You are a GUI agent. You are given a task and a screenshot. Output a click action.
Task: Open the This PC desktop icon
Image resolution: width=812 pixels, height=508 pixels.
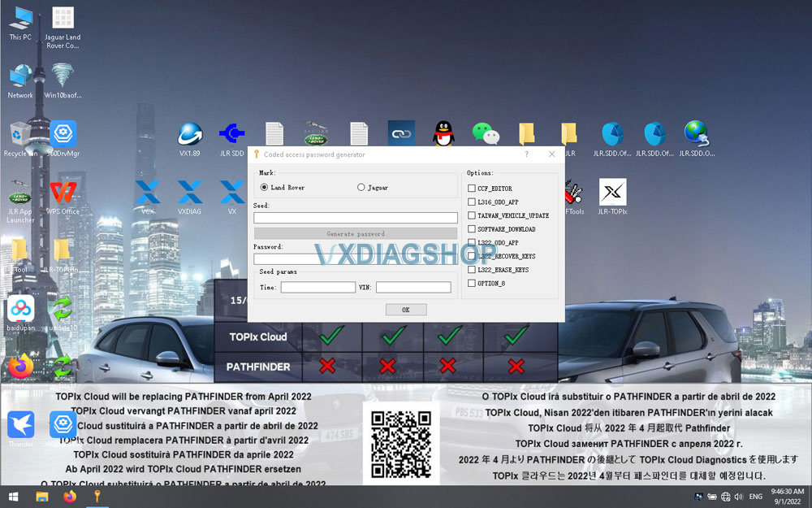[x=20, y=24]
